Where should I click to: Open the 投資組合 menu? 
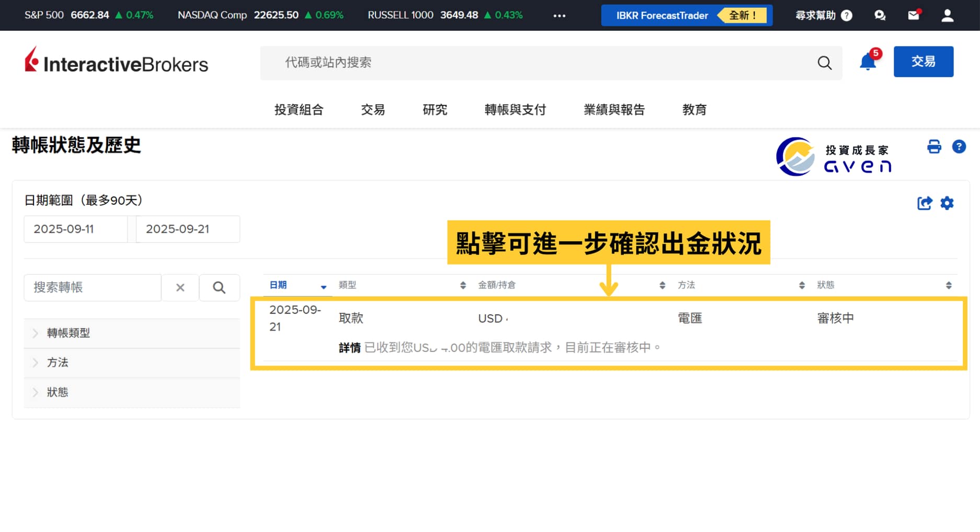299,110
